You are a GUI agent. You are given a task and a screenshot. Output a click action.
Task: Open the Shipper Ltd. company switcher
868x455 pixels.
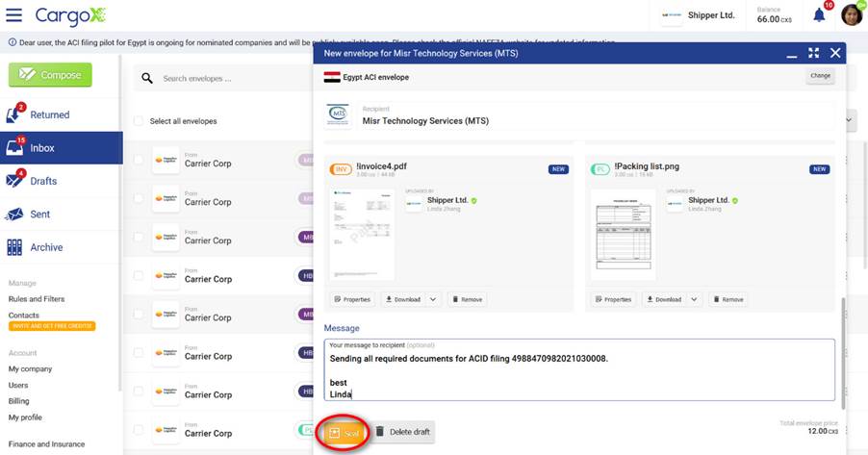coord(699,15)
